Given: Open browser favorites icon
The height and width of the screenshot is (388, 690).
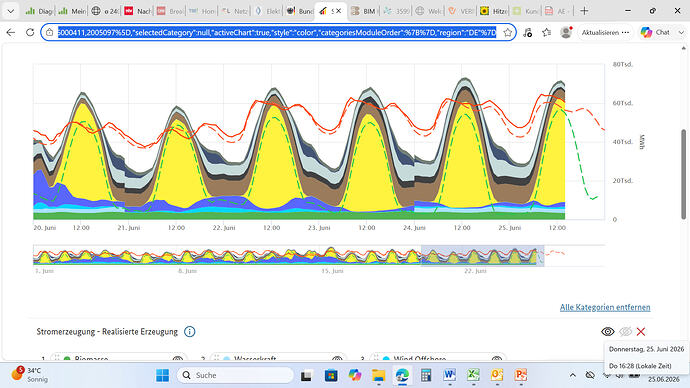Looking at the screenshot, I should pyautogui.click(x=547, y=33).
